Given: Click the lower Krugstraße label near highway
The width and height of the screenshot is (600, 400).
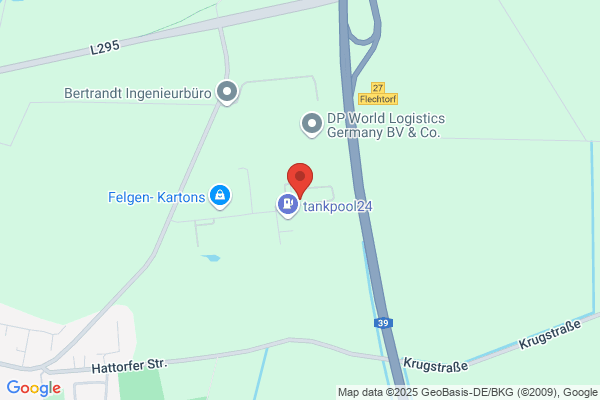Looking at the screenshot, I should [435, 365].
